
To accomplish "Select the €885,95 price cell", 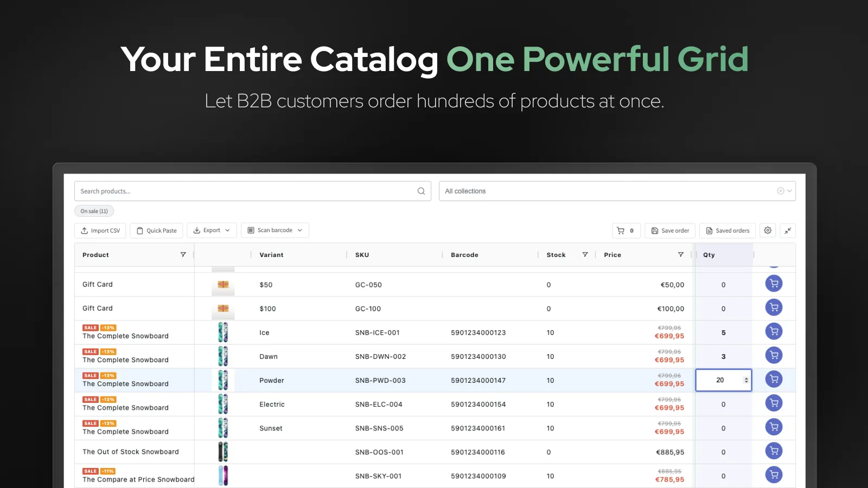I will click(670, 452).
